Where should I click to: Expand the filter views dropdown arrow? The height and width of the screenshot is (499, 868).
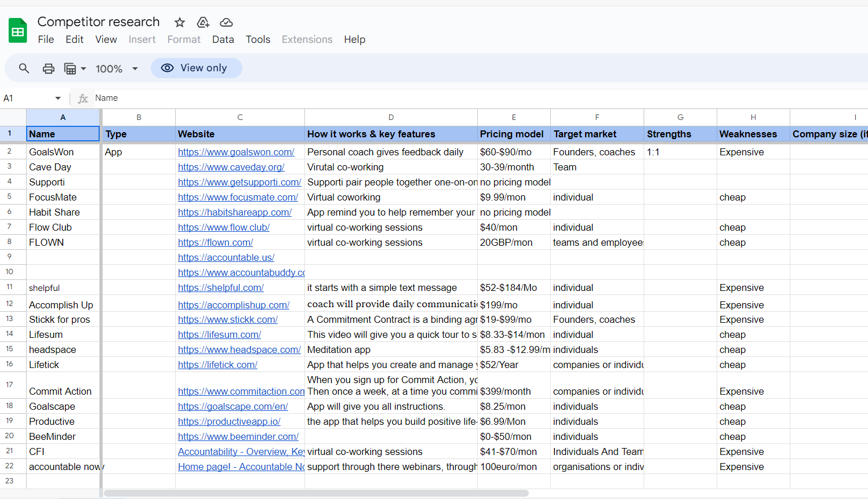[x=83, y=68]
